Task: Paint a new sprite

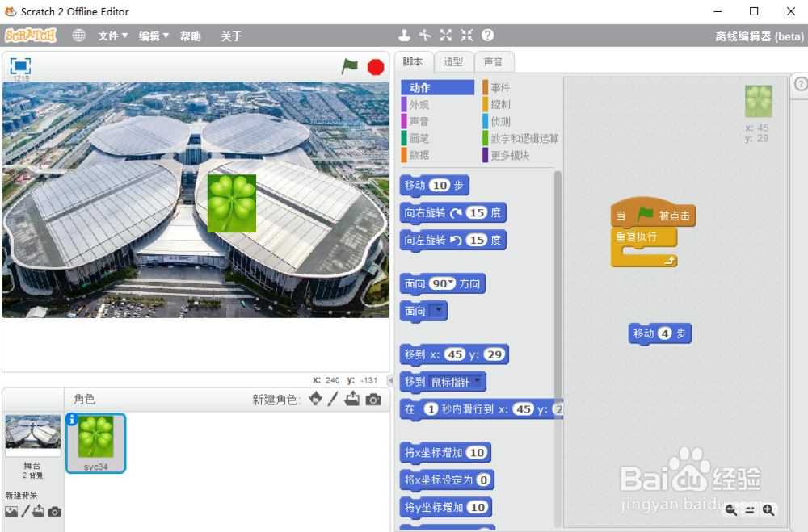Action: point(333,399)
